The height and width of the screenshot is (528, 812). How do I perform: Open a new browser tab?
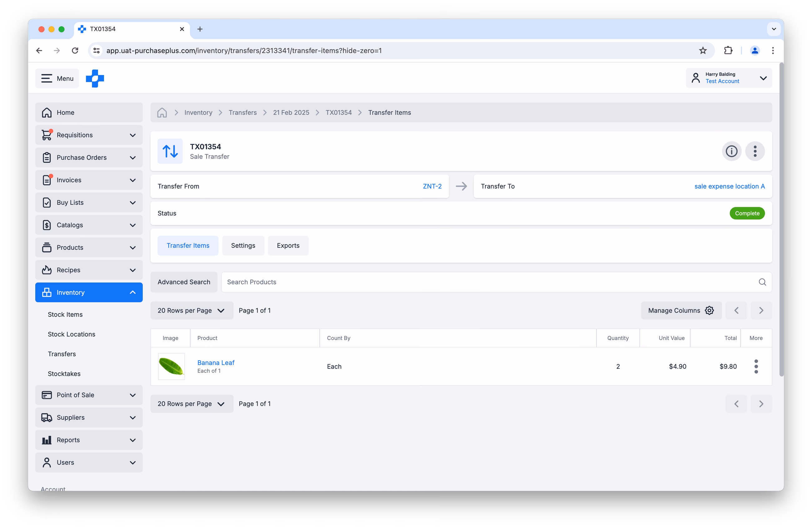click(200, 29)
